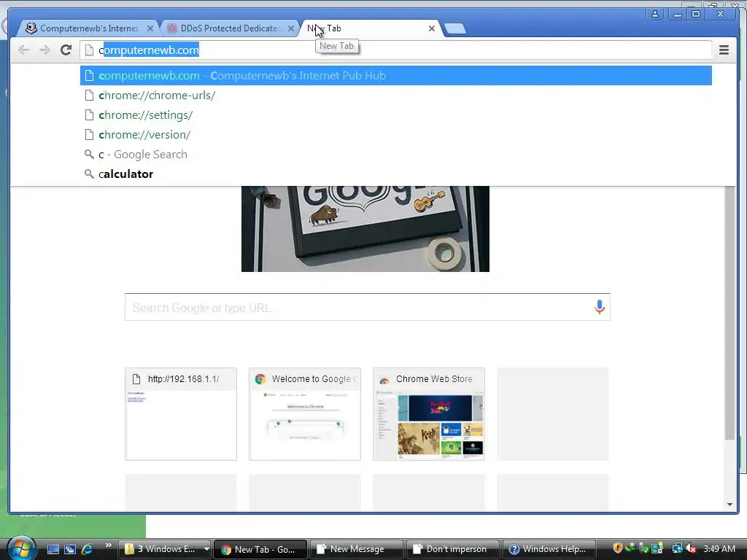Switch to the New Message taskbar window
The width and height of the screenshot is (747, 560).
pos(356,549)
